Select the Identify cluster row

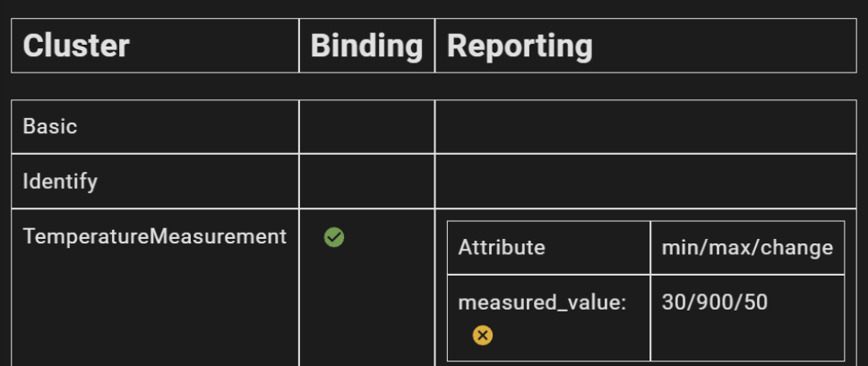pyautogui.click(x=60, y=182)
